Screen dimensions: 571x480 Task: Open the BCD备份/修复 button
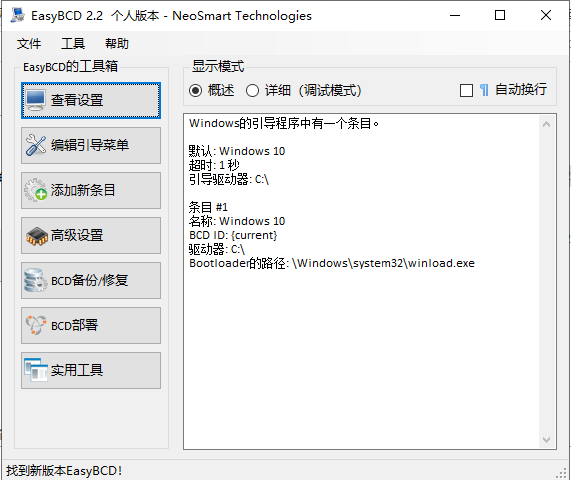point(91,280)
